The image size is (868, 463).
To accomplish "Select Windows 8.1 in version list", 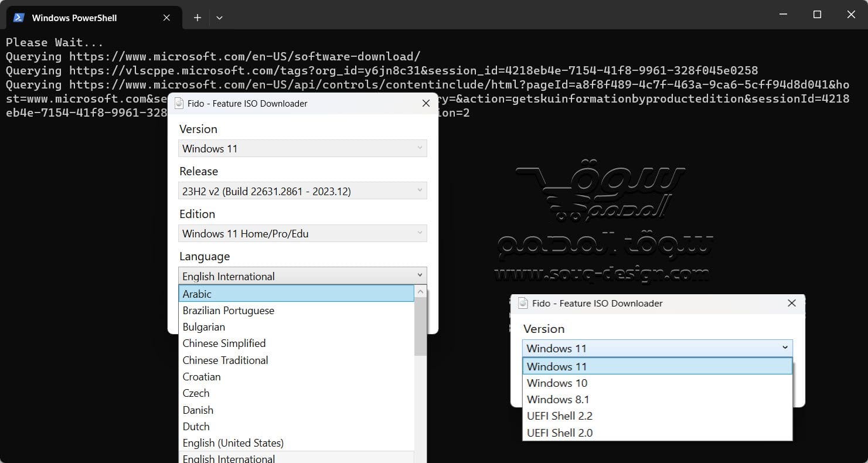I will (x=657, y=400).
